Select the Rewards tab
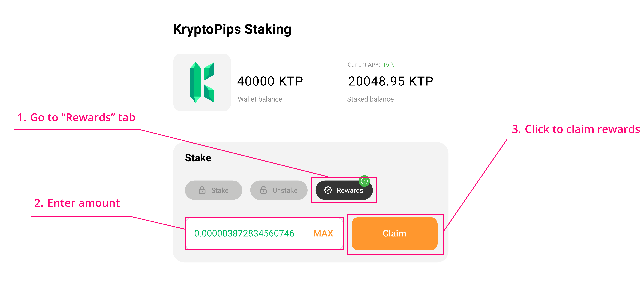Viewport: 644px width, 284px height. click(344, 190)
